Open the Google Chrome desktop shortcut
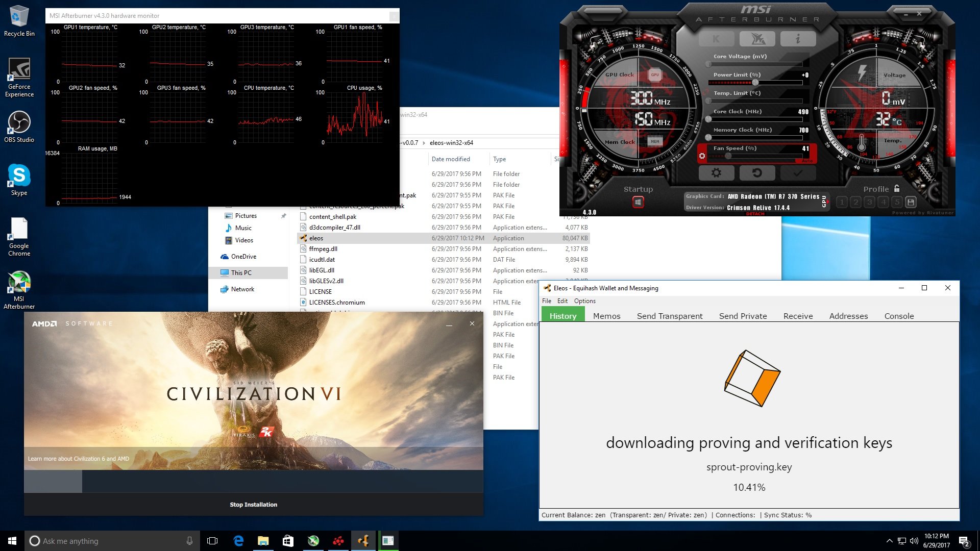 coord(19,237)
